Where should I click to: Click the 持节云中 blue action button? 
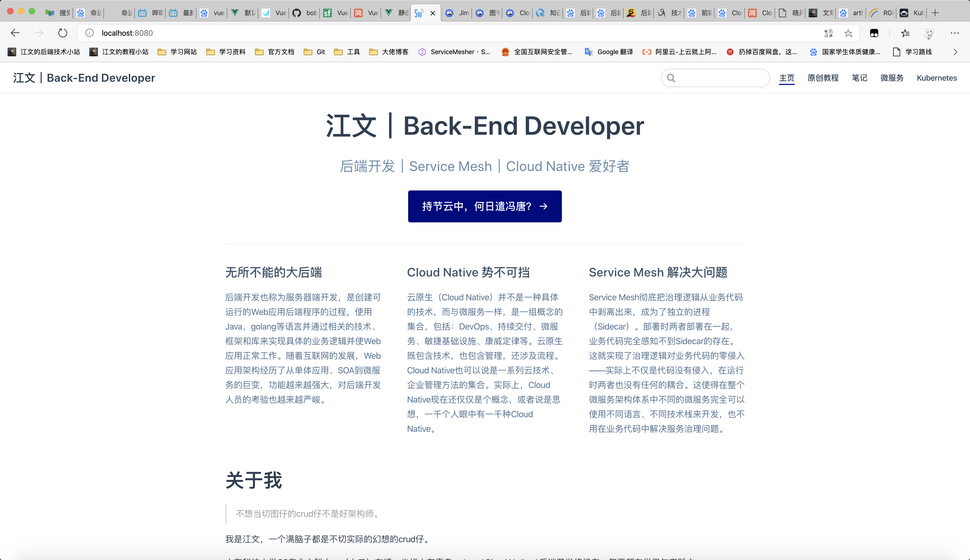coord(484,206)
